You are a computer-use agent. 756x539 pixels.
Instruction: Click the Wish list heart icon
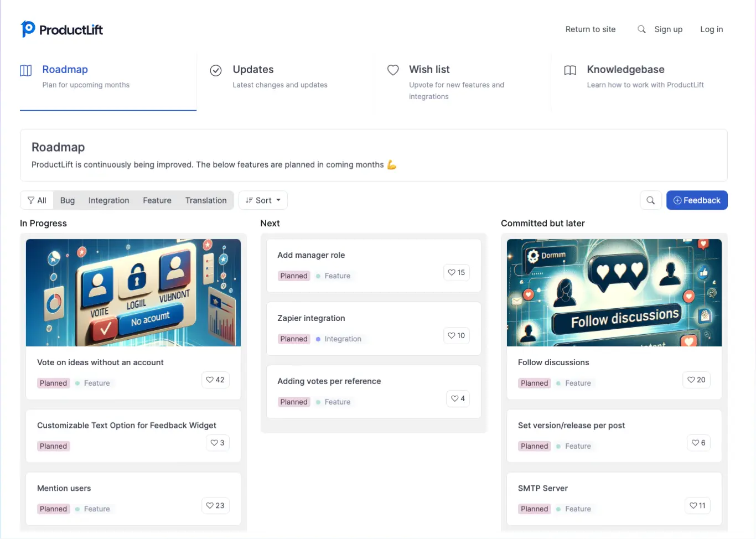coord(393,70)
